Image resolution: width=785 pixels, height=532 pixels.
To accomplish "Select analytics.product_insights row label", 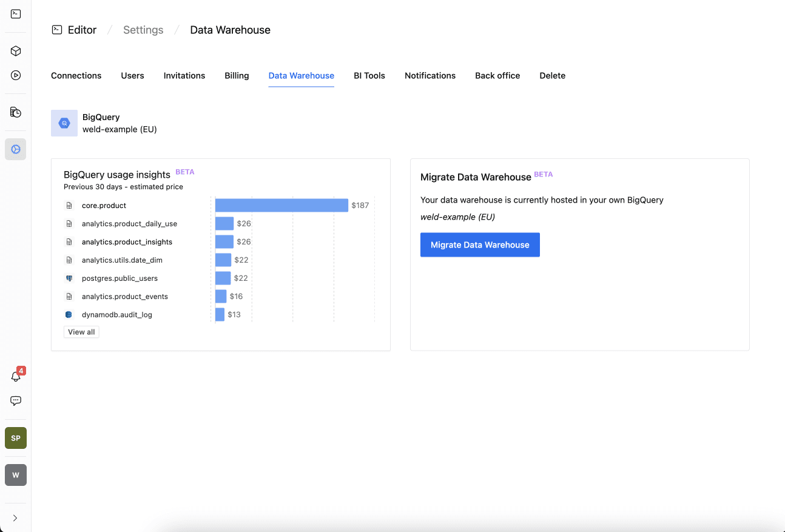I will (x=127, y=242).
